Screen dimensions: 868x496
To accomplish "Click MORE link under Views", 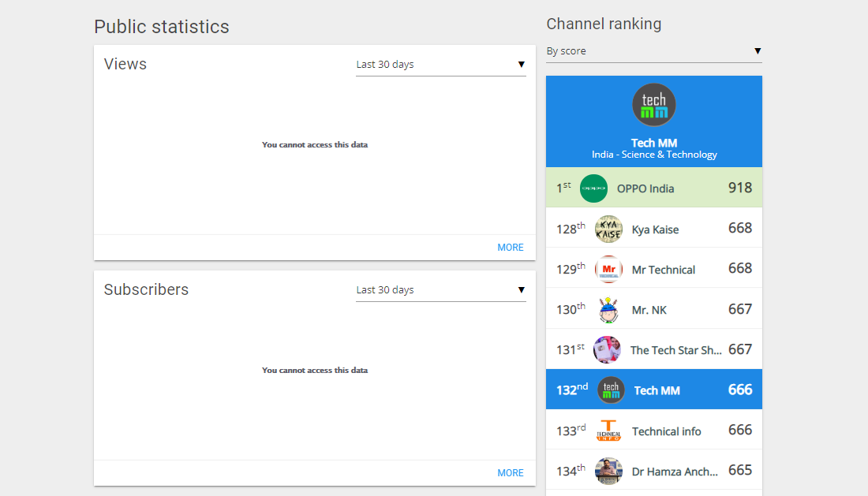I will 510,247.
